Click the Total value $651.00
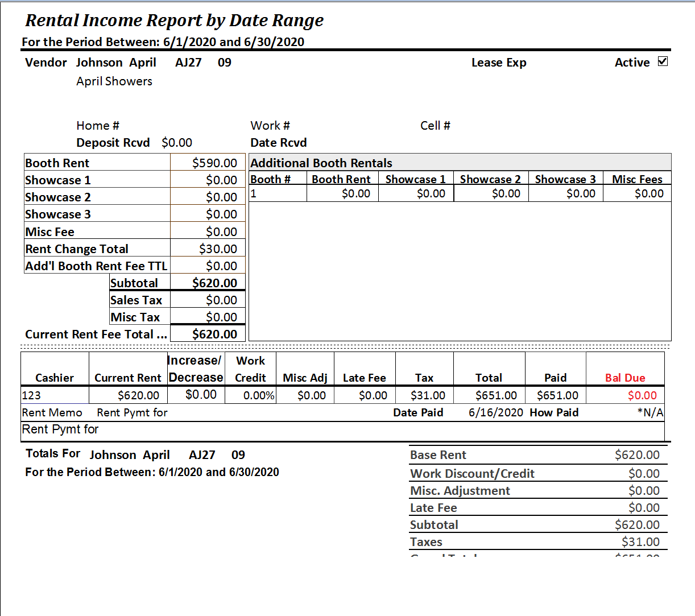This screenshot has height=616, width=695. (496, 395)
